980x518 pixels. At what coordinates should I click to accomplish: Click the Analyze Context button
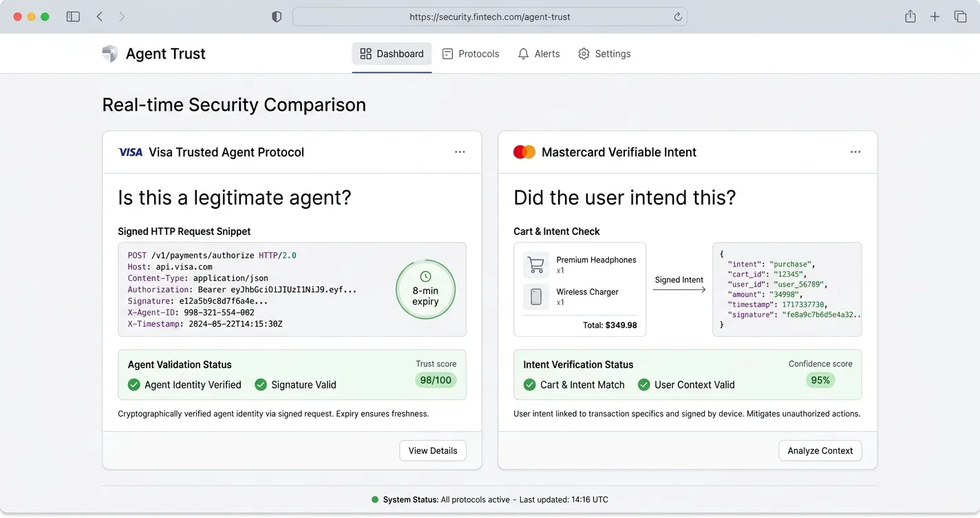[820, 450]
